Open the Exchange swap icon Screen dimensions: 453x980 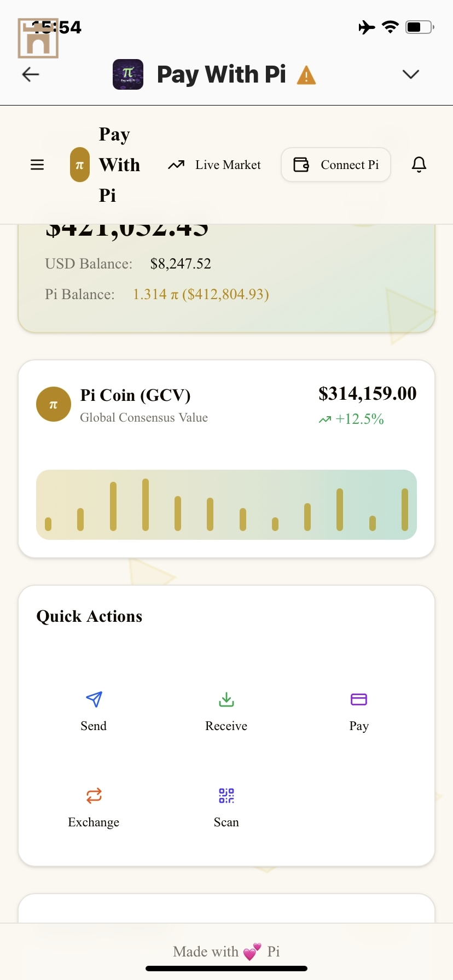coord(94,796)
